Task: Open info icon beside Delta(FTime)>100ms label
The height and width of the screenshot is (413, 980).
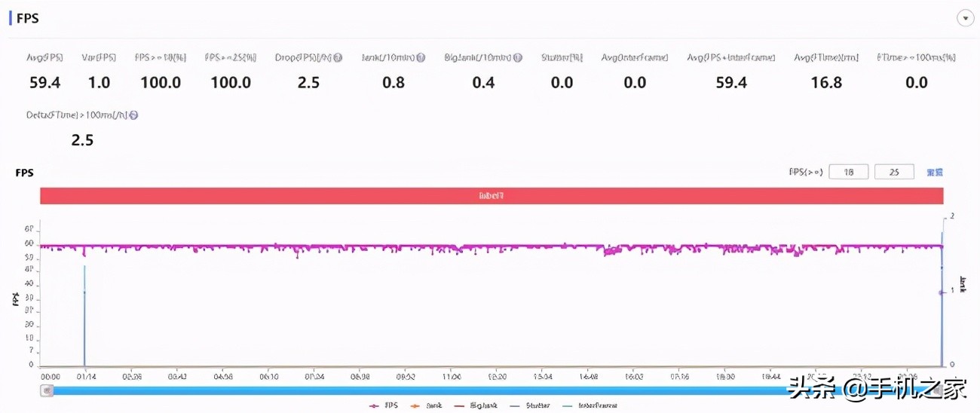Action: pyautogui.click(x=133, y=115)
